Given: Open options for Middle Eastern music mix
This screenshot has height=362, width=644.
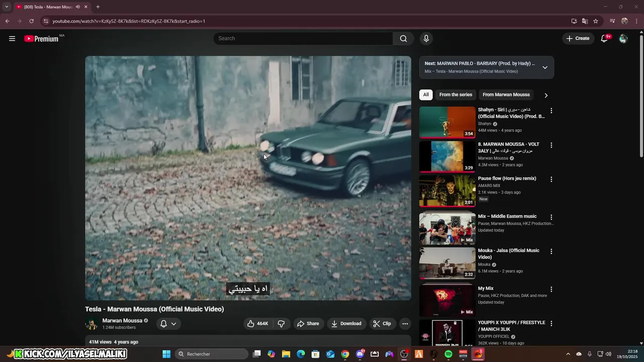Looking at the screenshot, I should pos(551,217).
